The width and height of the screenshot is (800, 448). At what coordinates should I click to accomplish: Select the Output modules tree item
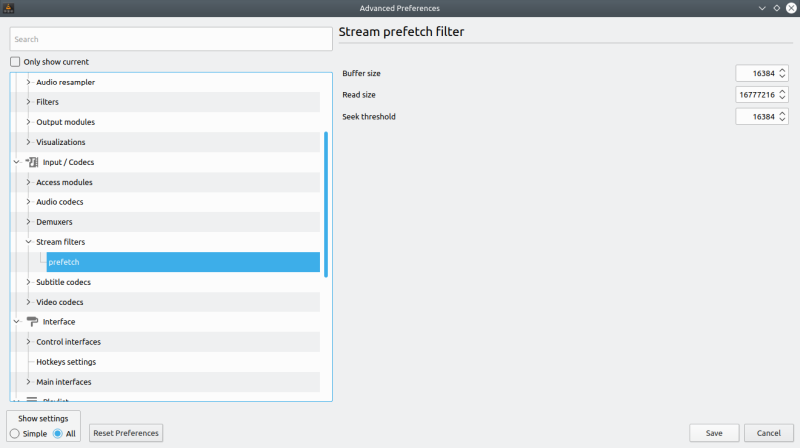65,122
